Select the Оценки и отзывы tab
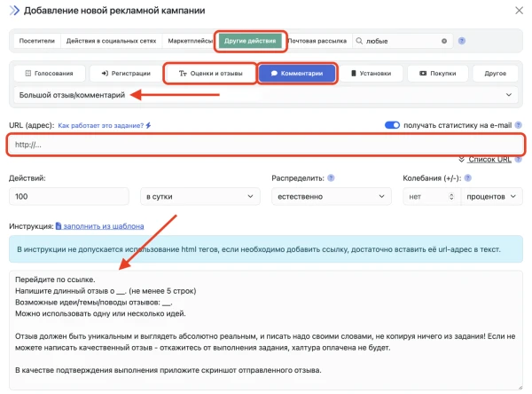The width and height of the screenshot is (532, 394). tap(209, 74)
